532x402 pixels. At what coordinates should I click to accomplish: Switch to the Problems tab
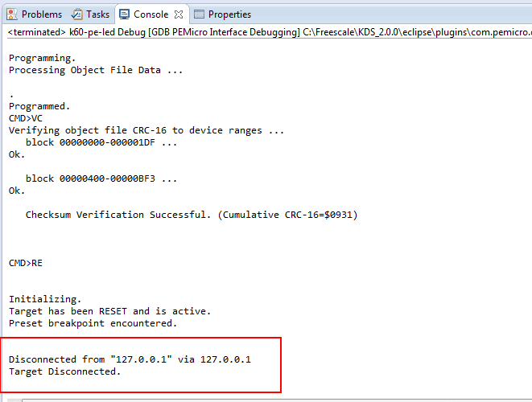(41, 14)
